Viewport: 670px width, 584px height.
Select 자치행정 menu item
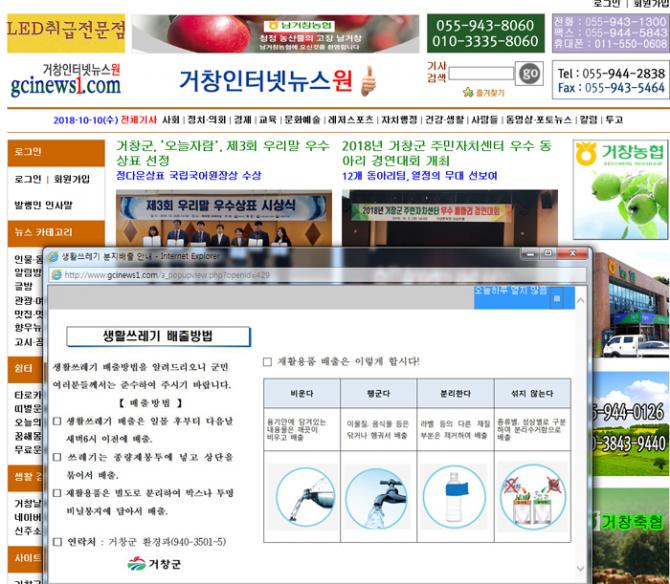click(x=399, y=120)
